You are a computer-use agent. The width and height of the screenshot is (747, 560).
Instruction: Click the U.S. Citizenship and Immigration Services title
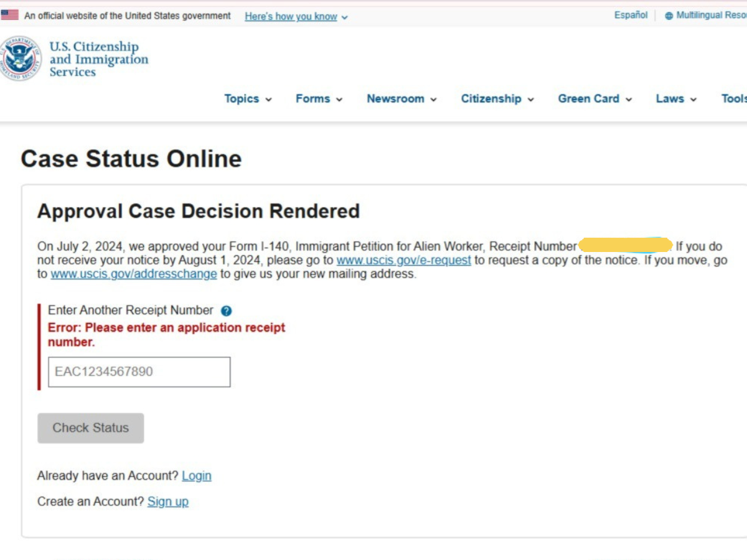click(x=98, y=59)
